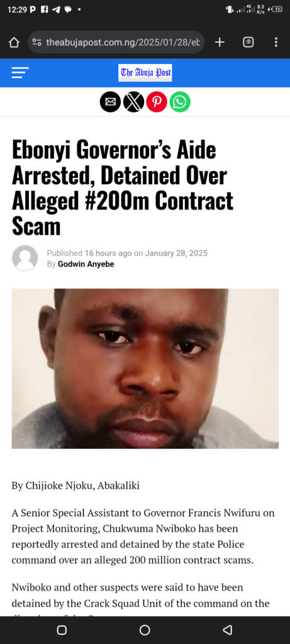Tap the article featured photo

point(145,369)
